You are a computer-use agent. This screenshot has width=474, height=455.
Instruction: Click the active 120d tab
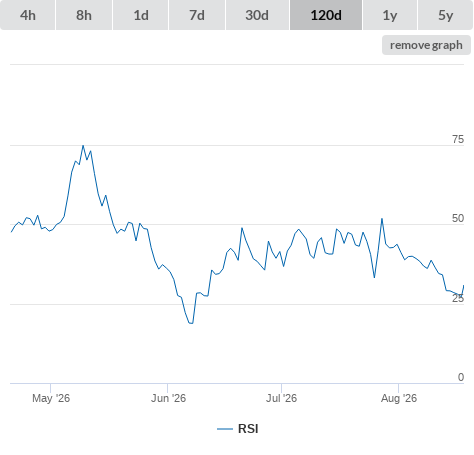click(x=326, y=15)
